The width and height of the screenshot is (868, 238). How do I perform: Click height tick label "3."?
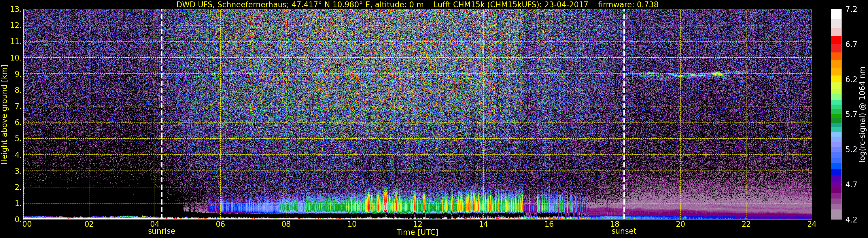point(18,171)
